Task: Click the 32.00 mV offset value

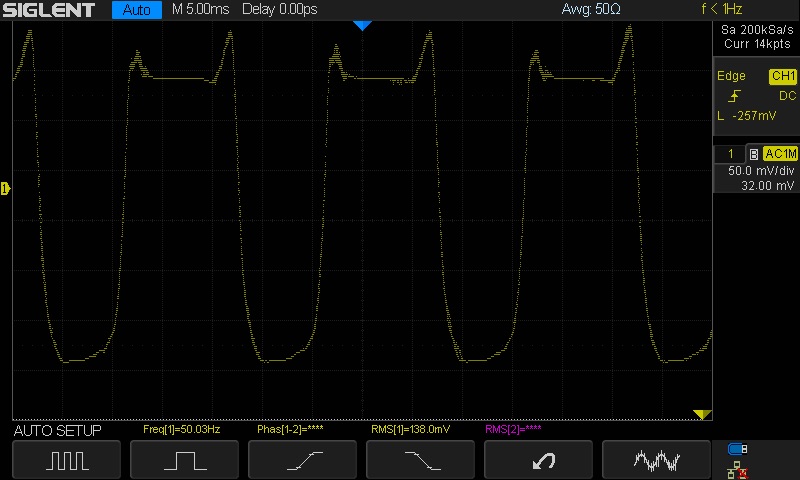Action: pos(767,186)
